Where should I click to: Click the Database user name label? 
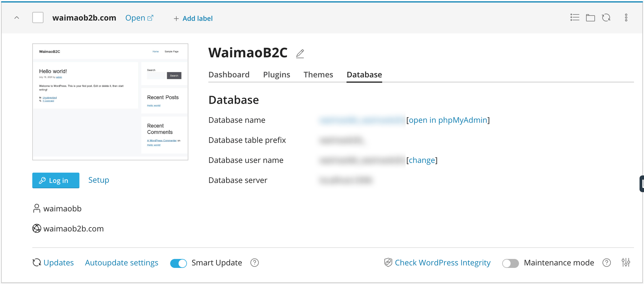click(x=246, y=160)
